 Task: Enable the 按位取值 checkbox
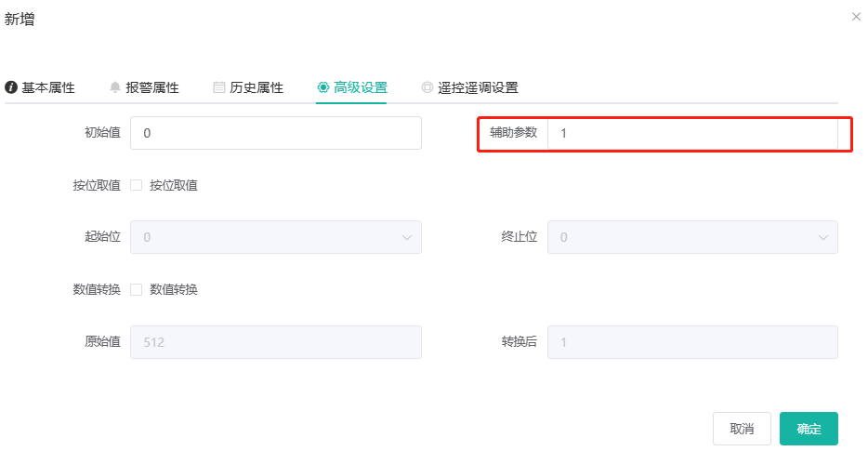tap(137, 185)
